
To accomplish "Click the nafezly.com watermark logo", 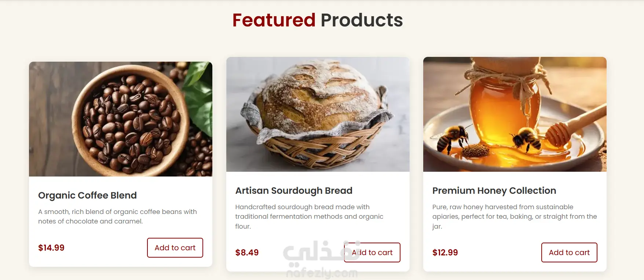I will click(322, 260).
